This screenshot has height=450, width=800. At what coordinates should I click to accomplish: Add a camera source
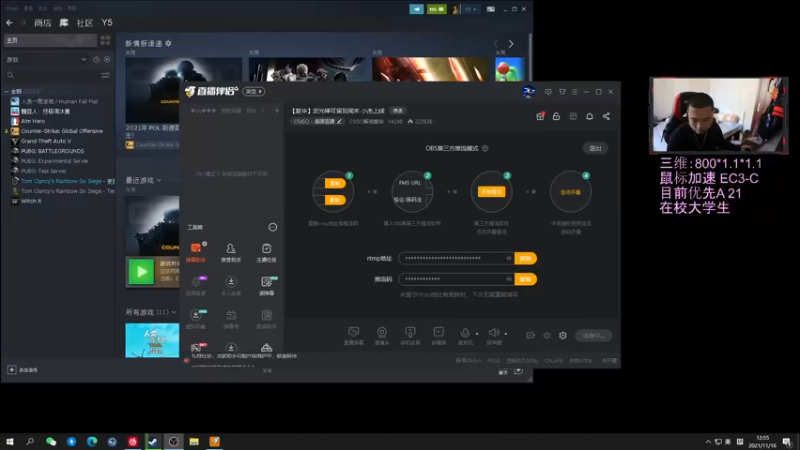click(x=382, y=335)
